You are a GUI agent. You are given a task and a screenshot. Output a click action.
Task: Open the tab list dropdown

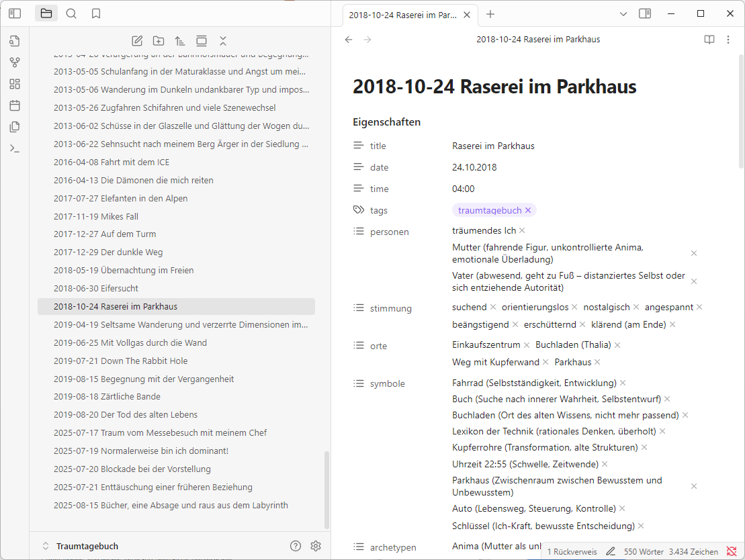(x=623, y=13)
